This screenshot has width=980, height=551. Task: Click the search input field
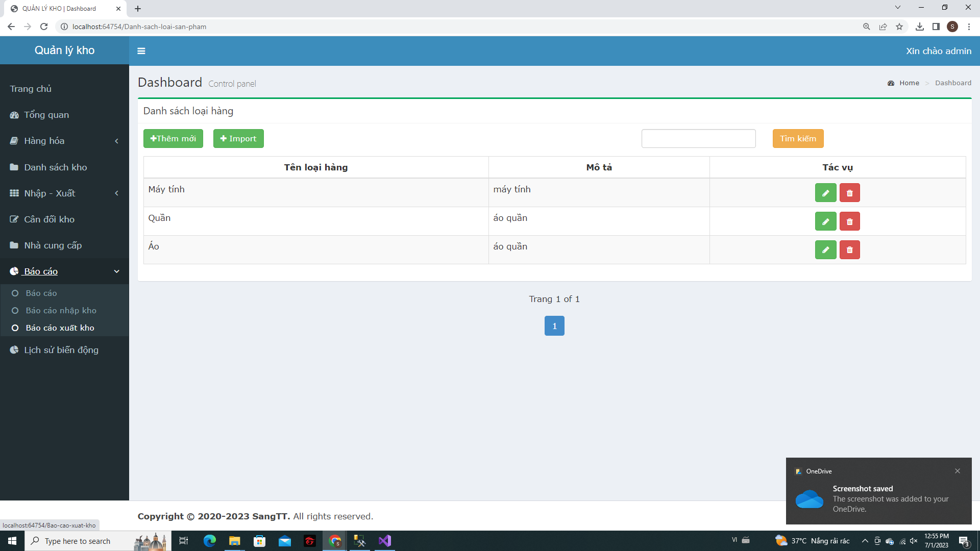tap(698, 139)
